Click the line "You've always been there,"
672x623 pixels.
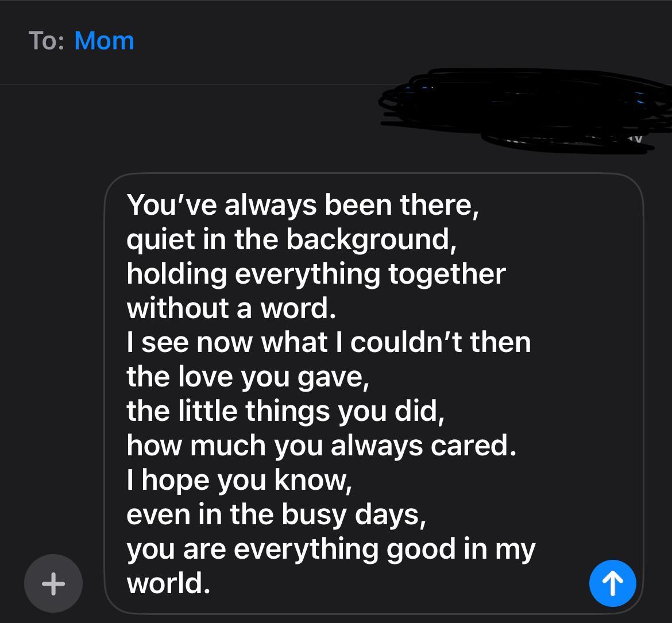[x=302, y=205]
